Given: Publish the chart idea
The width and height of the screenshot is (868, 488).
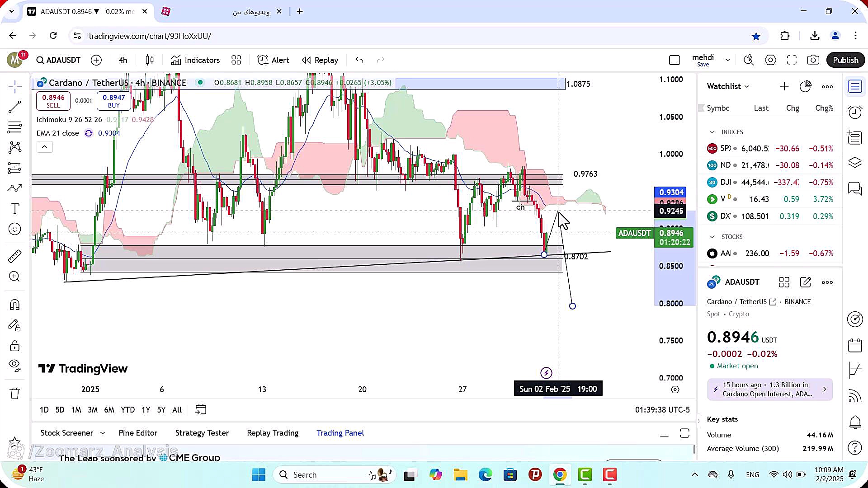Looking at the screenshot, I should [x=845, y=60].
